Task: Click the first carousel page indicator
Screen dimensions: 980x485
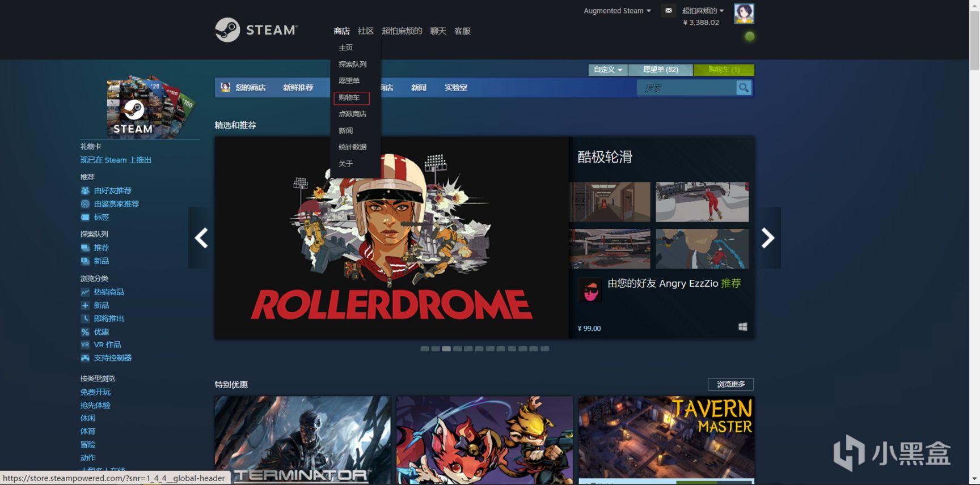Action: pos(425,349)
